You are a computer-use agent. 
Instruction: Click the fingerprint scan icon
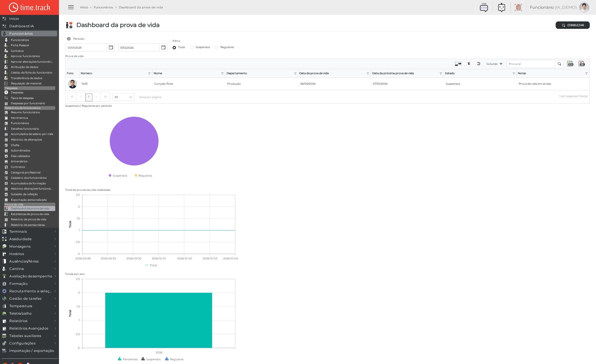pos(518,7)
